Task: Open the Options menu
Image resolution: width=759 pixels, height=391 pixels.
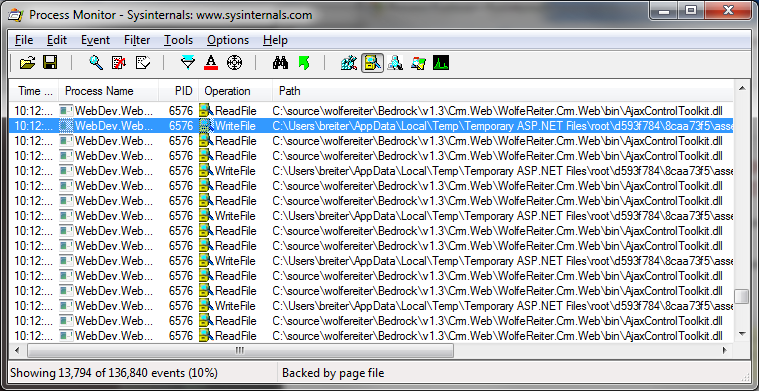Action: click(x=228, y=40)
